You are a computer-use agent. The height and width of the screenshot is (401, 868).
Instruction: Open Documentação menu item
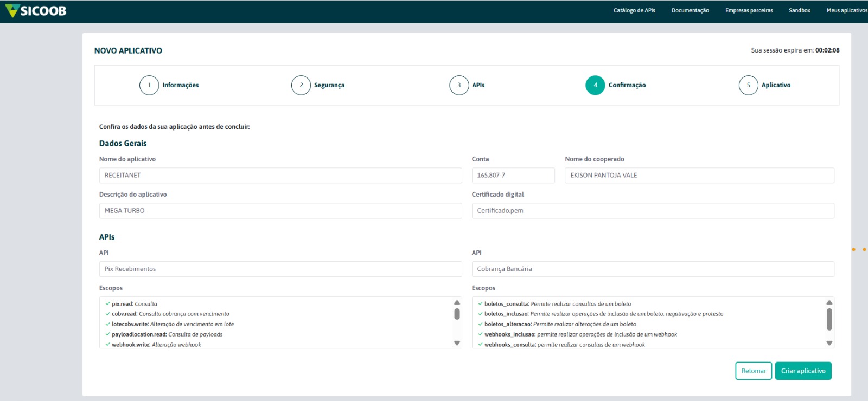click(690, 10)
